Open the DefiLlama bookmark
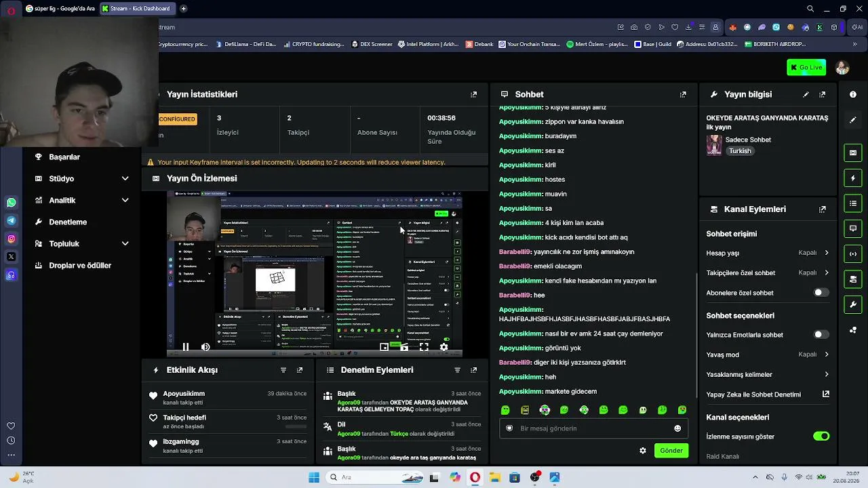This screenshot has width=868, height=488. pos(245,44)
